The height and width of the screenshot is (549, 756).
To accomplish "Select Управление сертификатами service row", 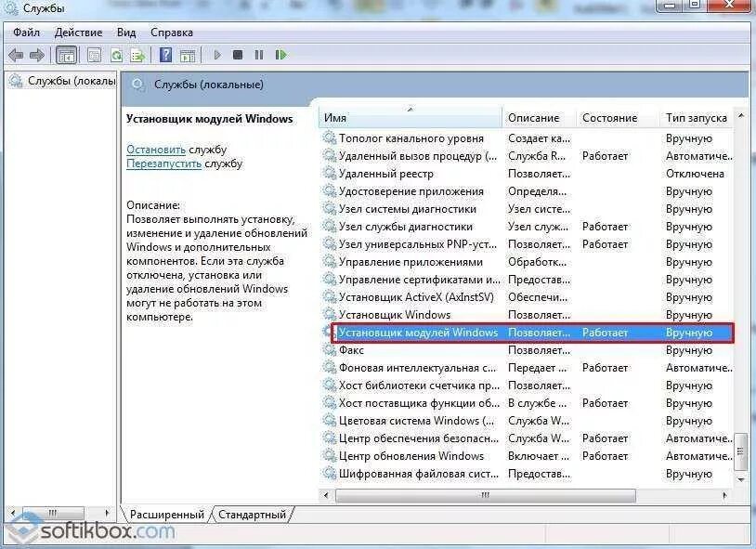I will (x=527, y=280).
